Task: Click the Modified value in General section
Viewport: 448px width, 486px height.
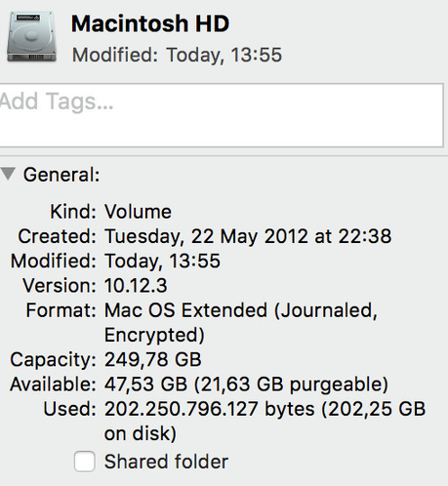Action: pyautogui.click(x=162, y=262)
